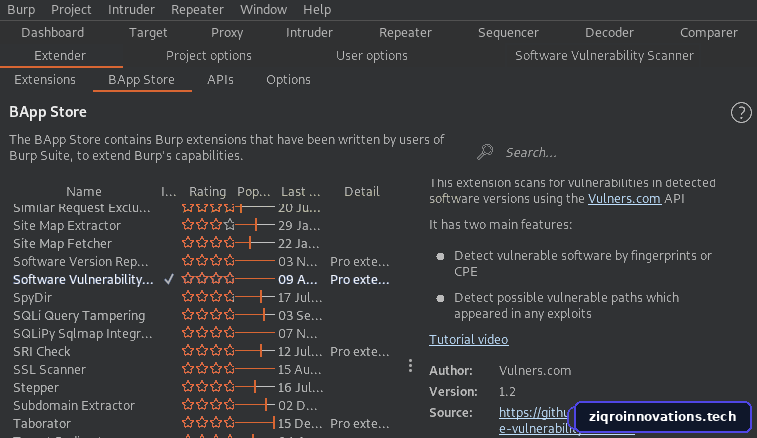Switch to the Extensions sub-tab
The image size is (757, 438).
(x=45, y=80)
